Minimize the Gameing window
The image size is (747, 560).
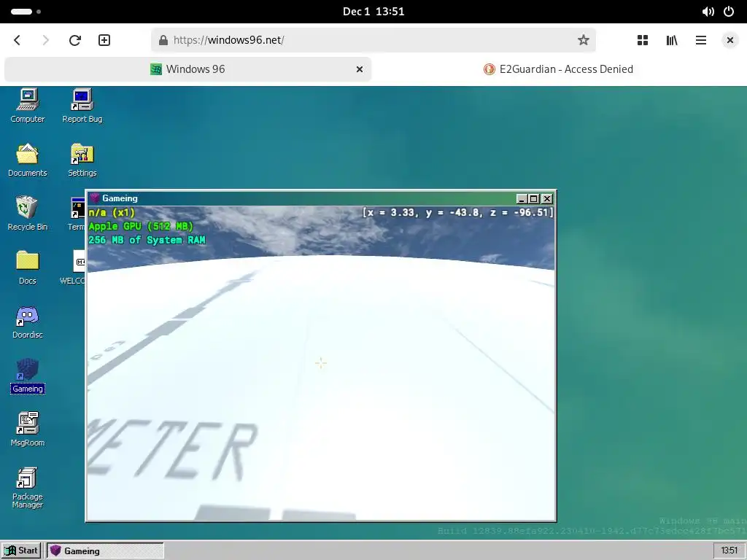click(x=522, y=198)
